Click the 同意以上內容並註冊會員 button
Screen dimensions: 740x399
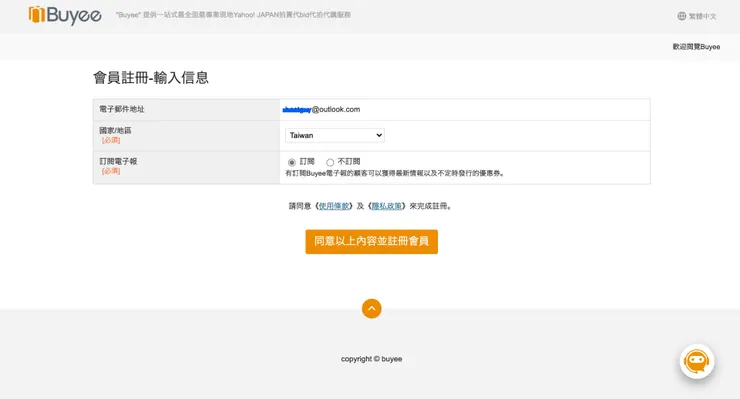coord(371,242)
